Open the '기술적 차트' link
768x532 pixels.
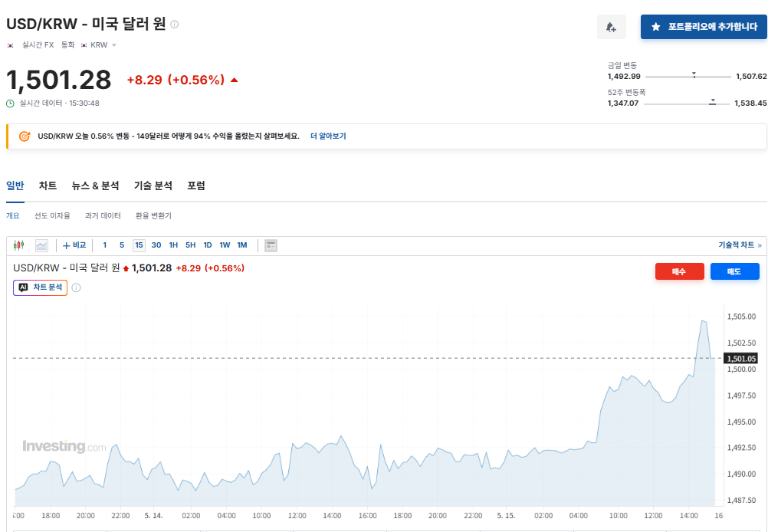pyautogui.click(x=740, y=245)
